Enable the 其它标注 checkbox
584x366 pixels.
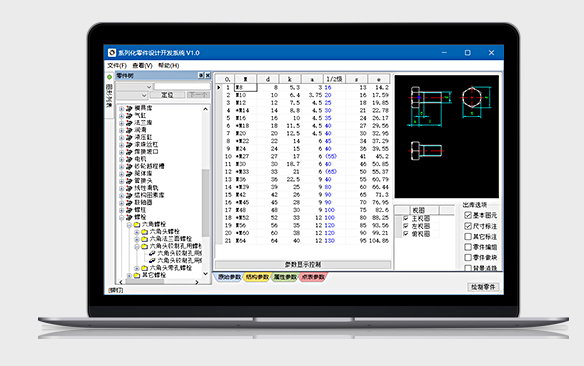coord(468,236)
